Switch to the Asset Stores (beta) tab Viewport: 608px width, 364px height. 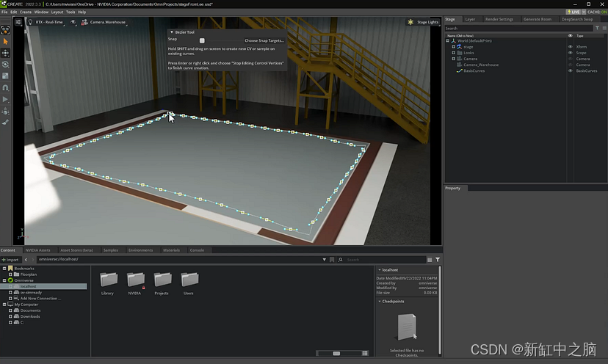[76, 250]
